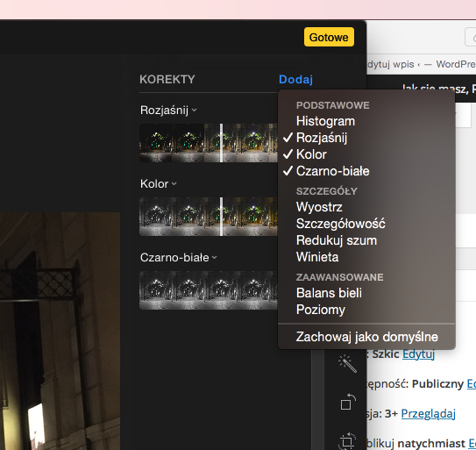Select Histogram from the Dodaj menu
This screenshot has width=476, height=450.
366,121
